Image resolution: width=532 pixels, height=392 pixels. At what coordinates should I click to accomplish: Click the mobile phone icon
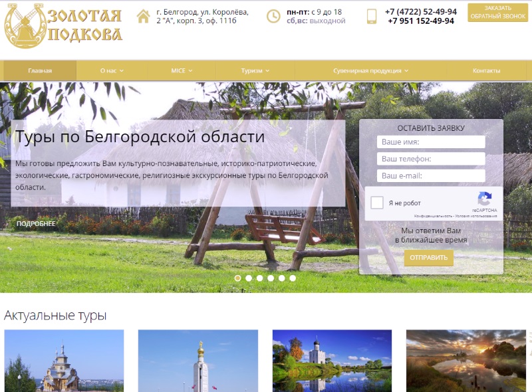372,16
